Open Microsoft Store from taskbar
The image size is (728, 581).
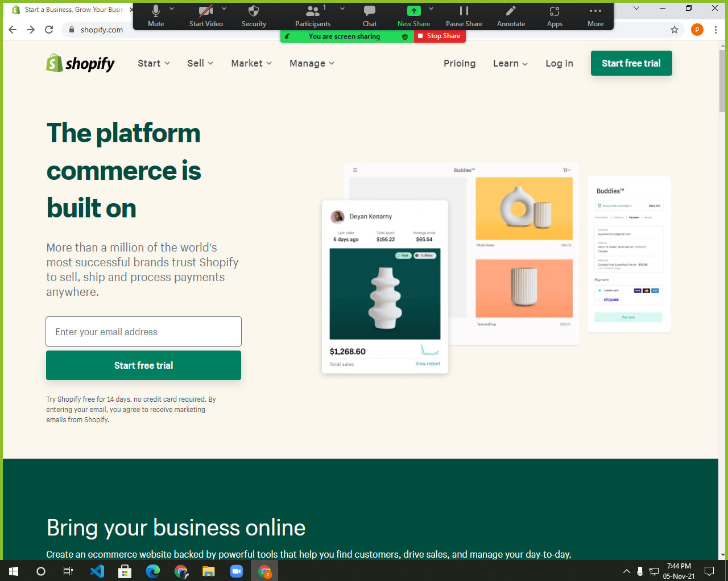coord(125,571)
